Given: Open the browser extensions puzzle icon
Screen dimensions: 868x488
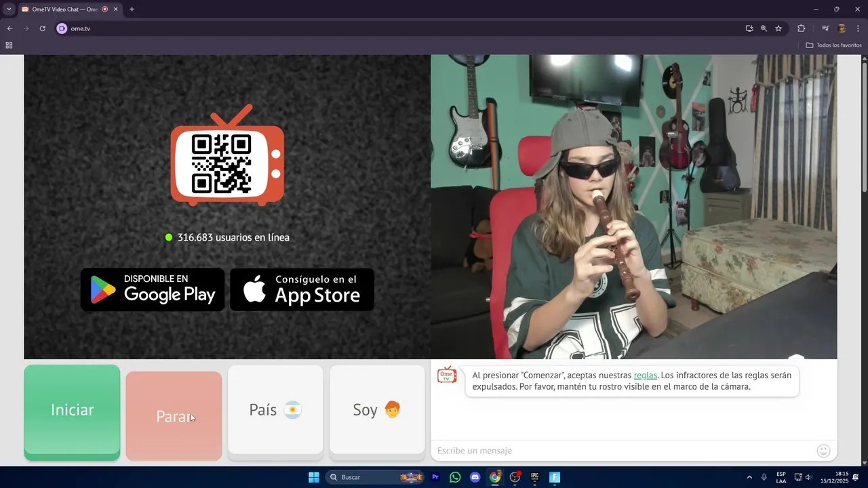Looking at the screenshot, I should [x=802, y=28].
